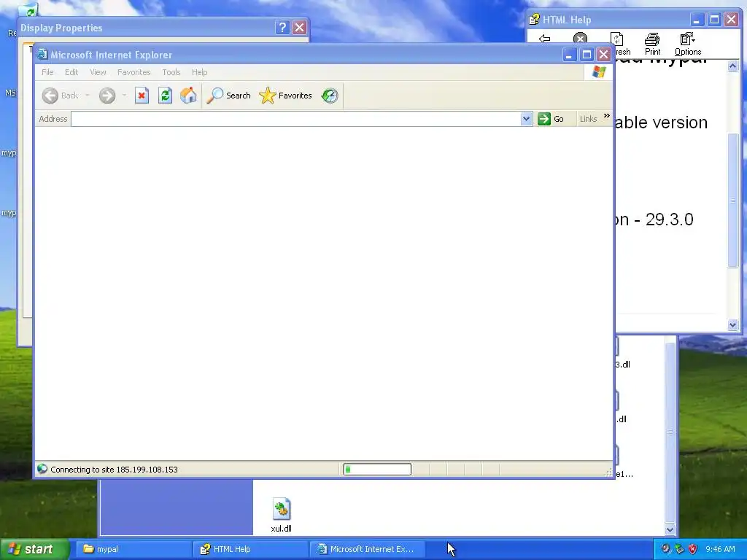Open the Start menu
The width and height of the screenshot is (747, 560).
click(x=35, y=549)
